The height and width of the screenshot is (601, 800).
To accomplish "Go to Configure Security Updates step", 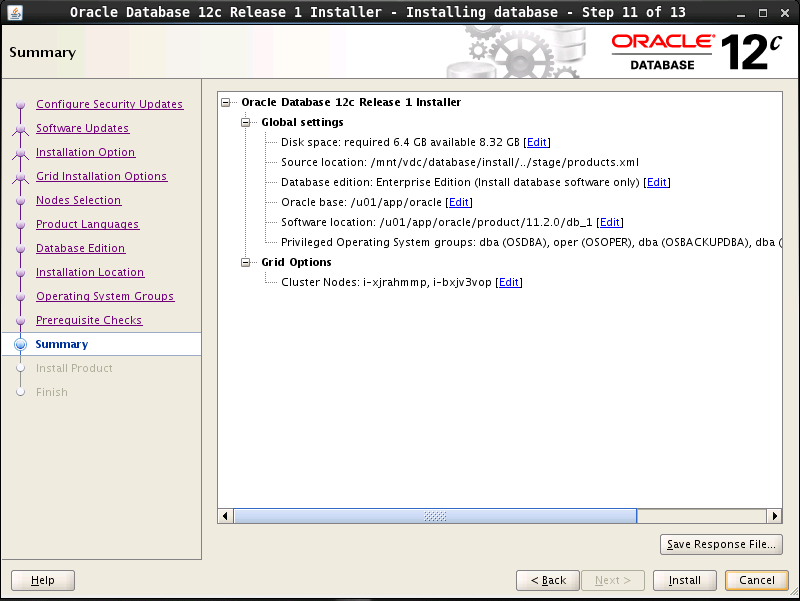I will 109,104.
